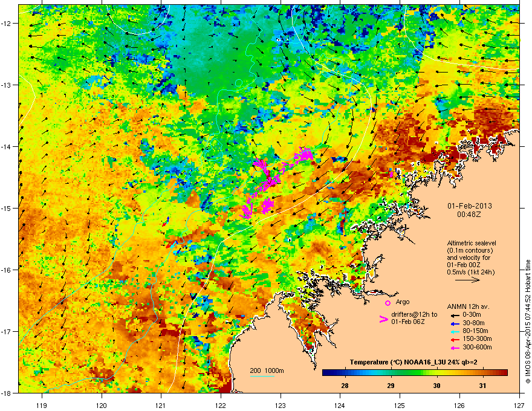Click the longitude axis label 120
This screenshot has width=532, height=411.
(x=102, y=405)
